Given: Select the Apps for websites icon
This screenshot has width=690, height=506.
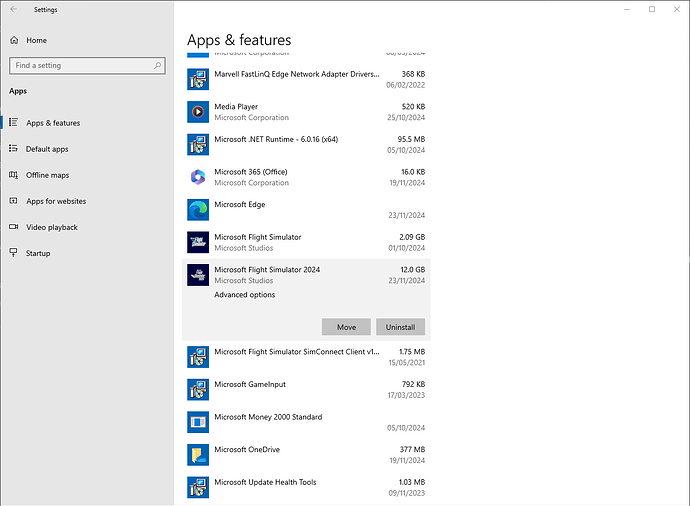Looking at the screenshot, I should click(x=14, y=201).
